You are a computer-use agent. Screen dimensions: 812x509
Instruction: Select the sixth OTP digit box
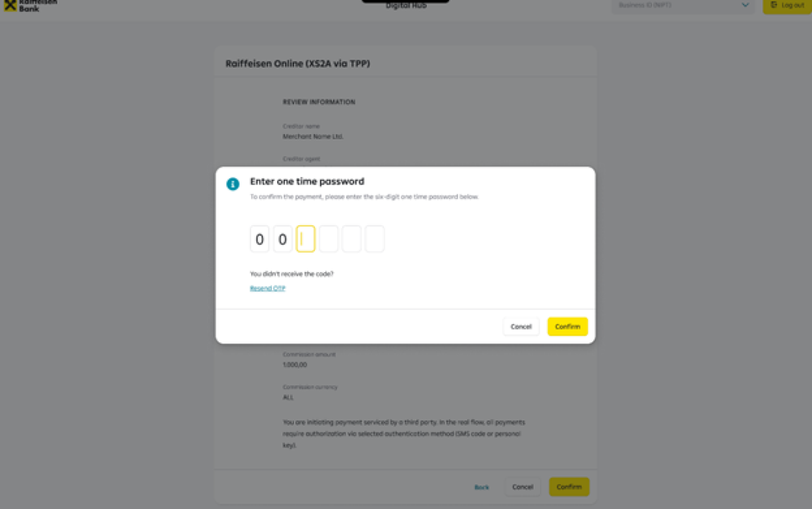375,239
